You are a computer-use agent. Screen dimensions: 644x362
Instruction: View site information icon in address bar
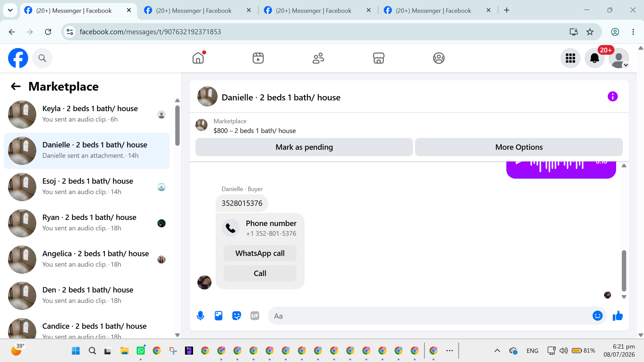[x=70, y=32]
